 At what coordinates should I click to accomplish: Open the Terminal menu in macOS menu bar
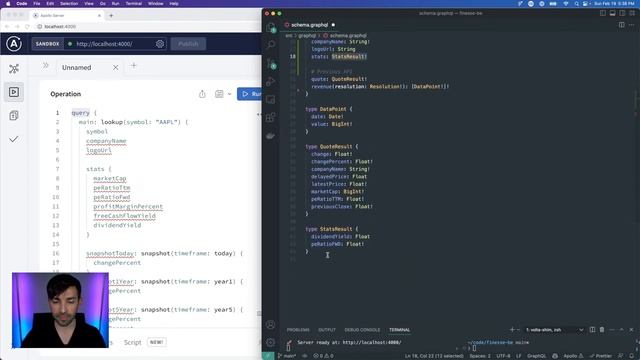click(133, 4)
